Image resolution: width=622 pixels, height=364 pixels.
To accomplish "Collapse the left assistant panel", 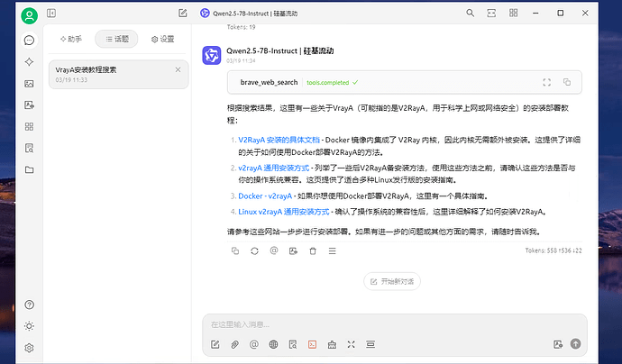I will pyautogui.click(x=51, y=14).
